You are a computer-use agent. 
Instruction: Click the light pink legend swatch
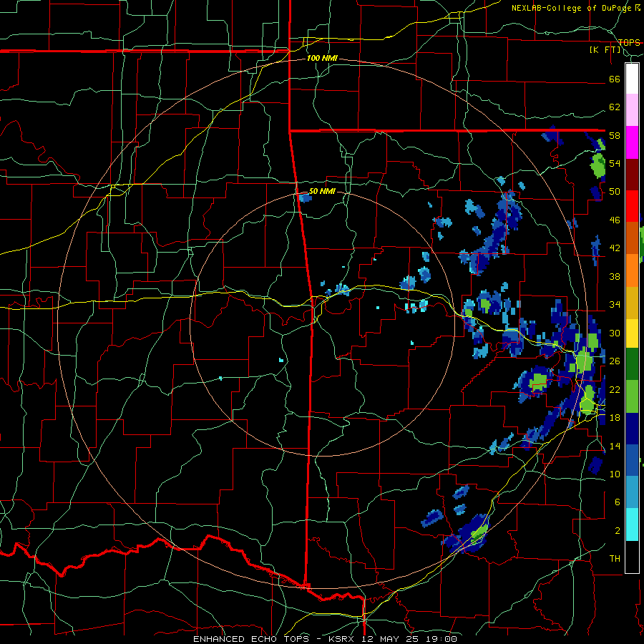[x=632, y=110]
